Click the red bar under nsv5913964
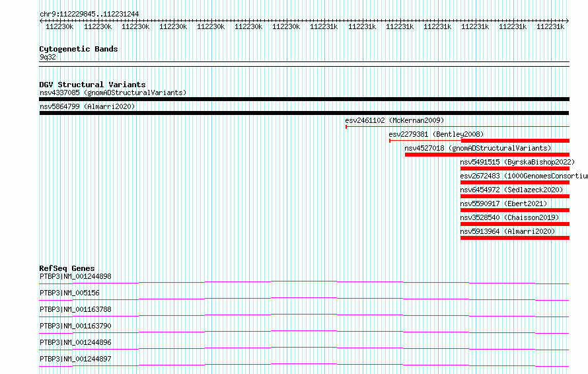588x374 pixels. coord(515,238)
